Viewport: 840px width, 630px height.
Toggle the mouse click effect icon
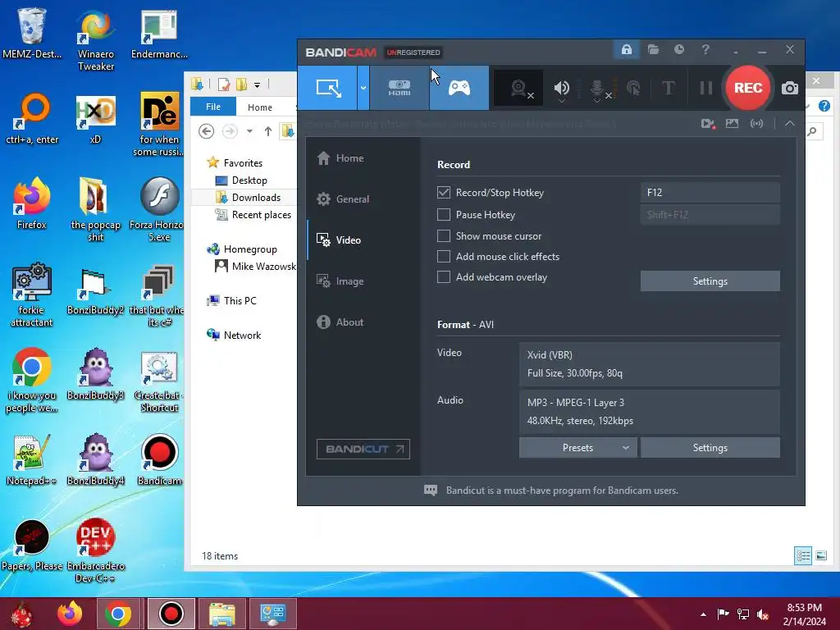[633, 89]
